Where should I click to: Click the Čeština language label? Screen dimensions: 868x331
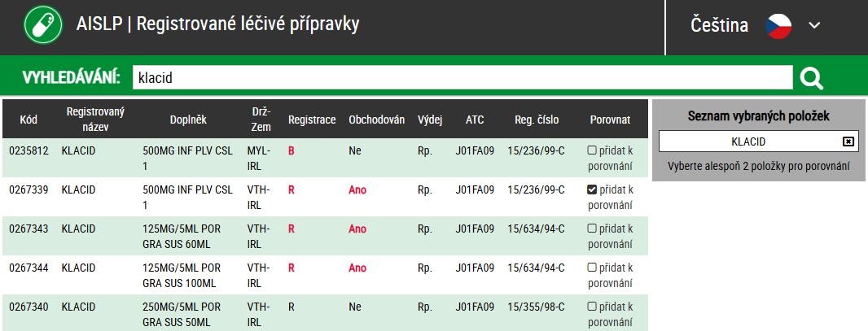tap(720, 25)
